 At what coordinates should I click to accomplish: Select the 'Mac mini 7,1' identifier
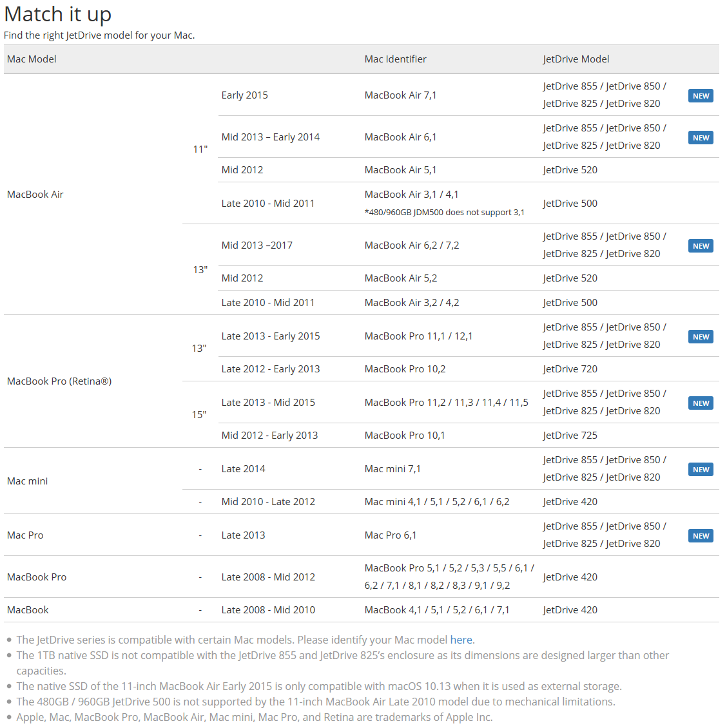tap(393, 469)
